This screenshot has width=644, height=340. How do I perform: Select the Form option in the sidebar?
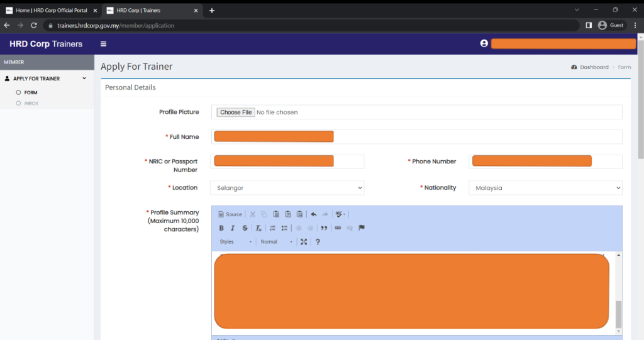pos(31,92)
